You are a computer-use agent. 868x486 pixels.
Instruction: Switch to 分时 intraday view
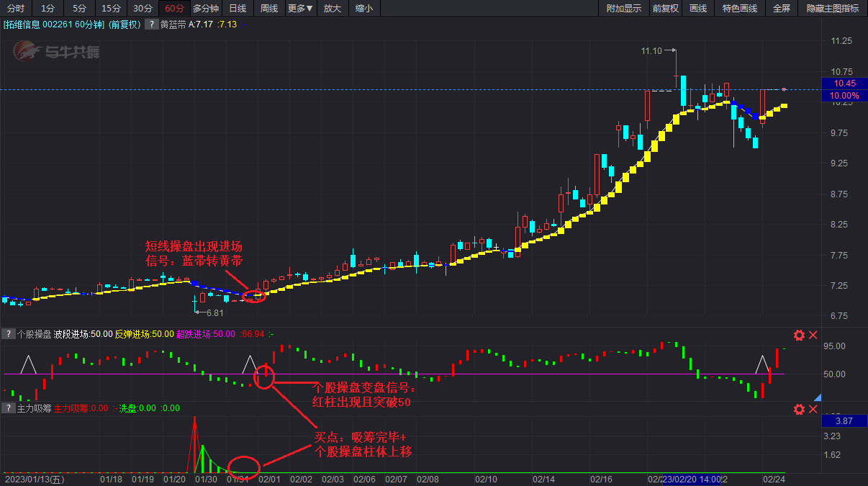tap(16, 9)
